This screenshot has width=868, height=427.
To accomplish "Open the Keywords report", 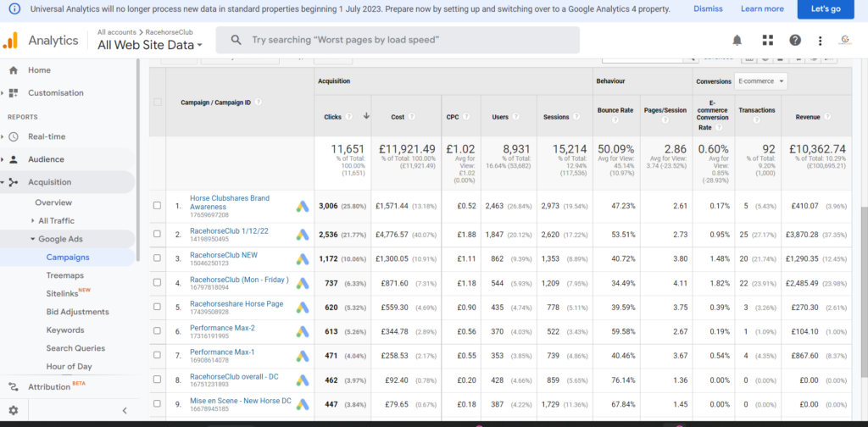I will click(65, 330).
